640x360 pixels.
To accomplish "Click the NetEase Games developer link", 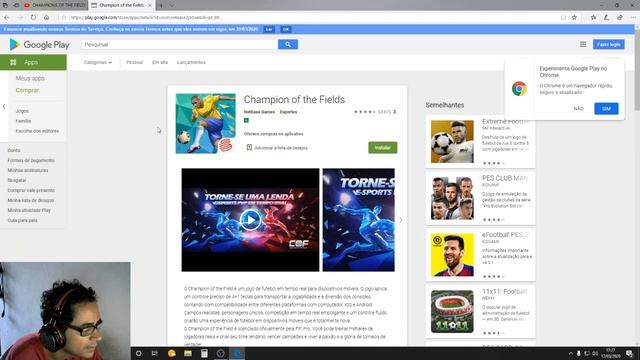I will pyautogui.click(x=259, y=112).
